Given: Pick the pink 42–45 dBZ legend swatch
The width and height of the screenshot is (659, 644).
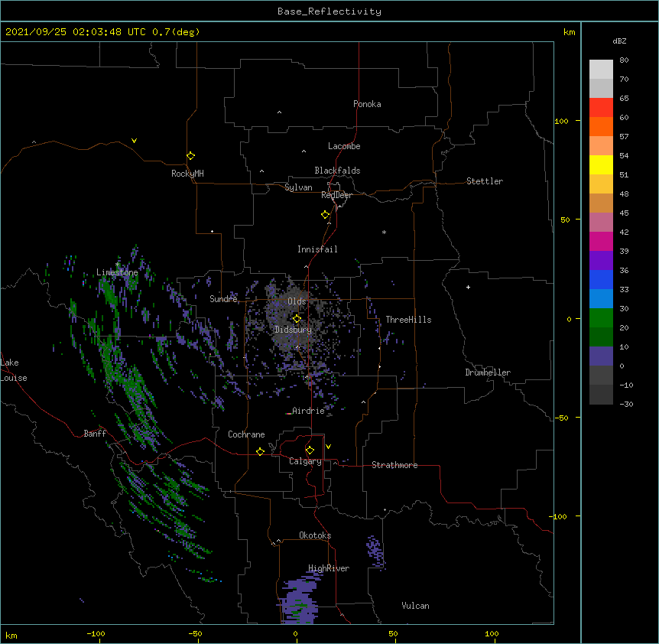Looking at the screenshot, I should tap(601, 223).
